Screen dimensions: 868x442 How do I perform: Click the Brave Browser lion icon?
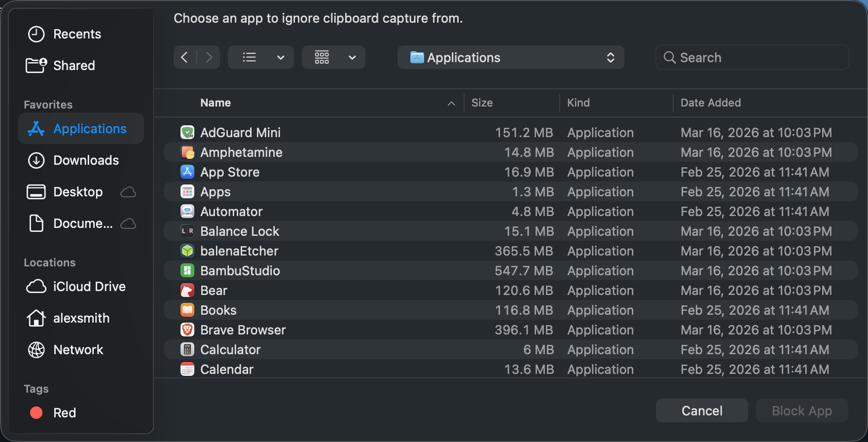187,330
